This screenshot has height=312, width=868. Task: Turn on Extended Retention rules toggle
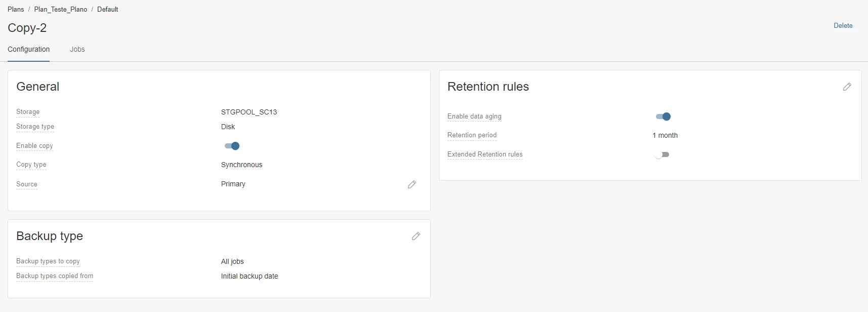pos(662,154)
